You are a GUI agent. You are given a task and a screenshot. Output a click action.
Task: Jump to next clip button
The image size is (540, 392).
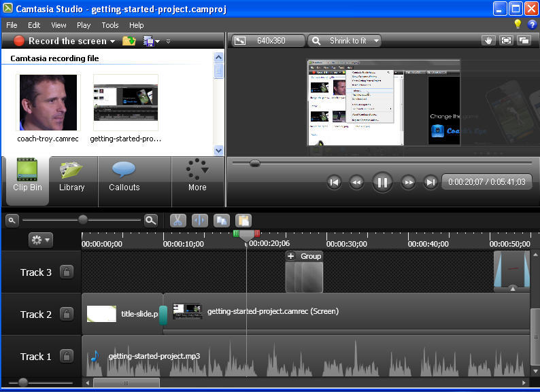(430, 182)
